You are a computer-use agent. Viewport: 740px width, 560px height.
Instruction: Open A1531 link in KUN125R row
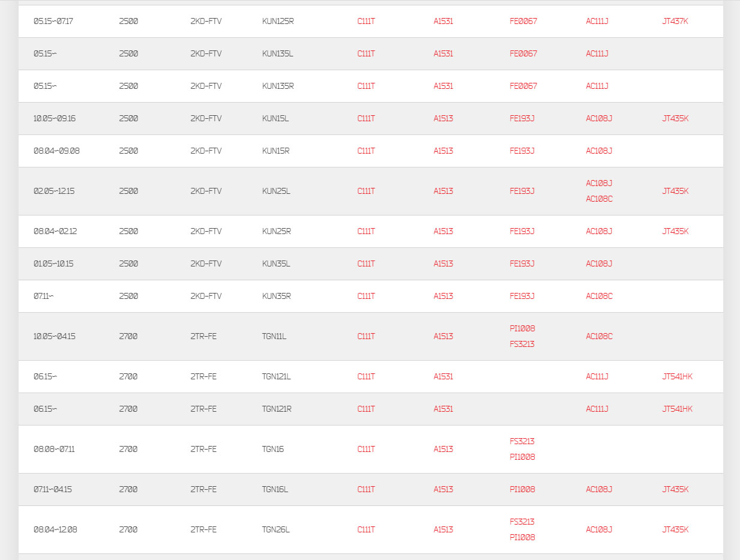coord(444,21)
